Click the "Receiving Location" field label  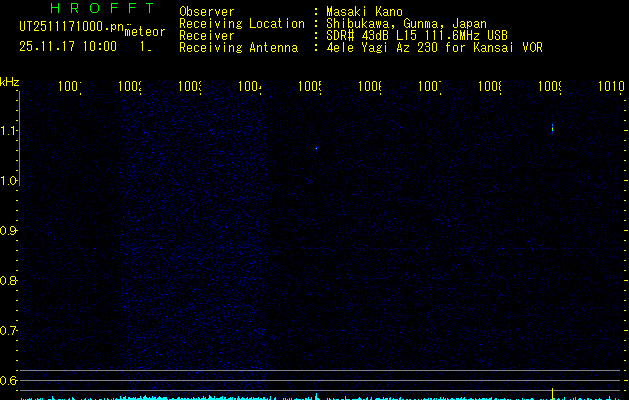tap(242, 24)
